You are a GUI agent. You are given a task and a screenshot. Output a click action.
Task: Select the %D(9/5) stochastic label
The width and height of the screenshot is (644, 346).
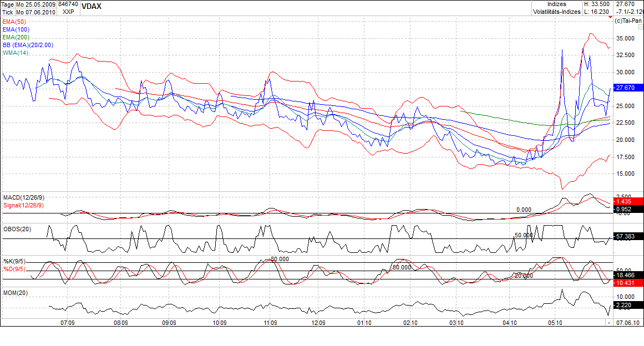point(14,269)
